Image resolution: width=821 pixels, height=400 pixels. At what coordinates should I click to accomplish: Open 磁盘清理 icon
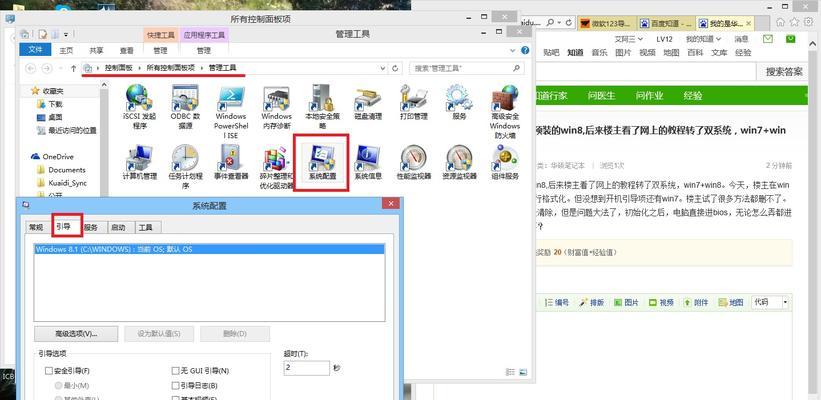(x=368, y=97)
